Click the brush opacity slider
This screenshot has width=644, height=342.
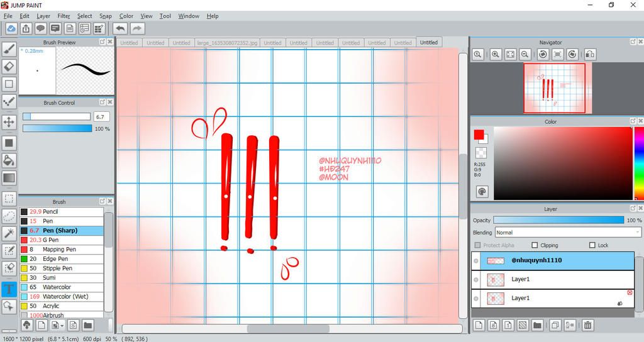click(x=57, y=128)
